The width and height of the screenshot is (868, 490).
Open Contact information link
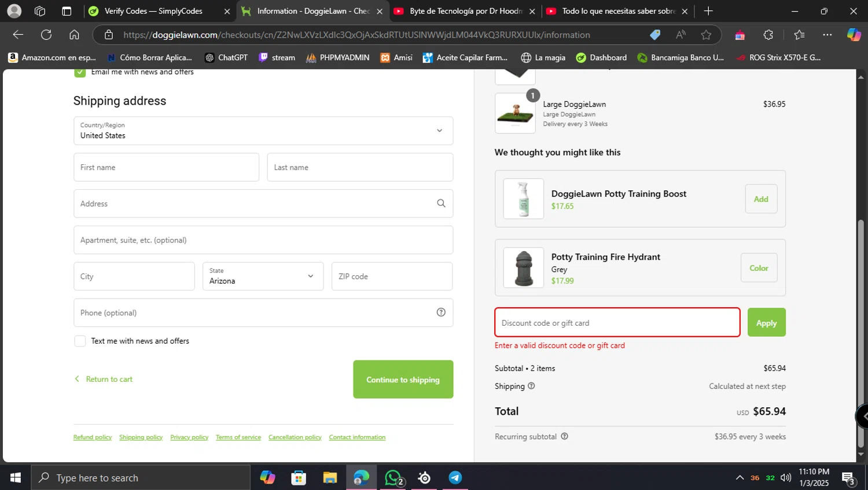click(x=357, y=437)
